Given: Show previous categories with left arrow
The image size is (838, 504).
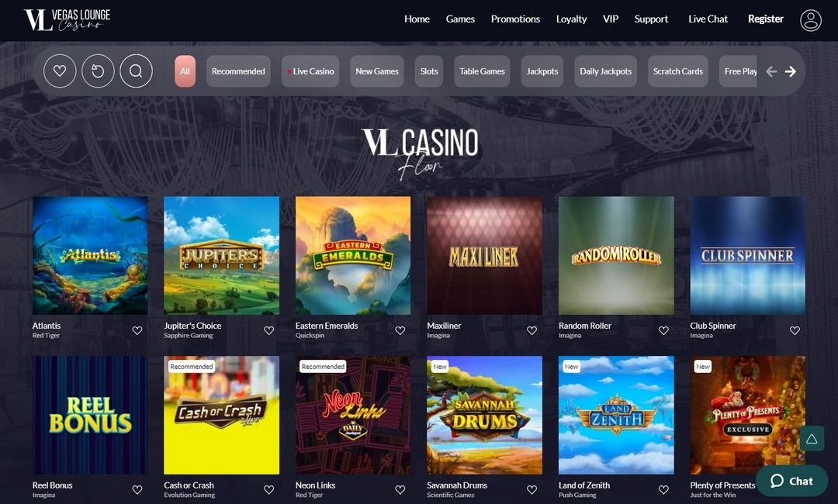Looking at the screenshot, I should [x=771, y=71].
